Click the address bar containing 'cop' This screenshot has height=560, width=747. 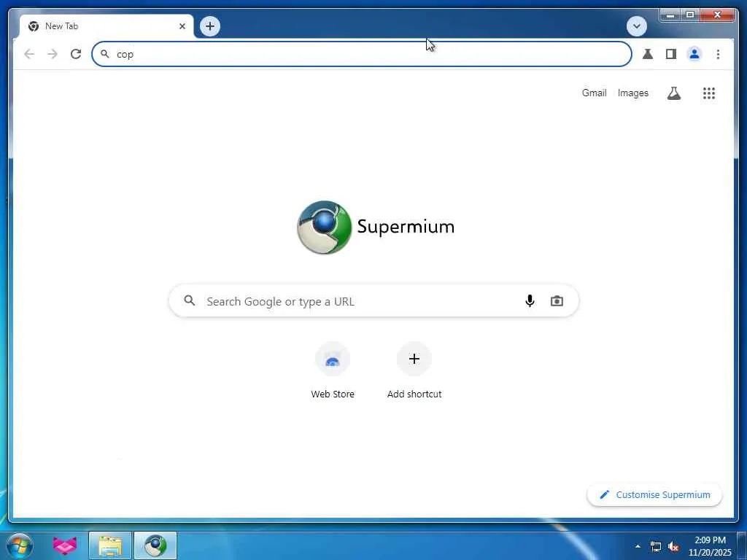click(x=362, y=54)
